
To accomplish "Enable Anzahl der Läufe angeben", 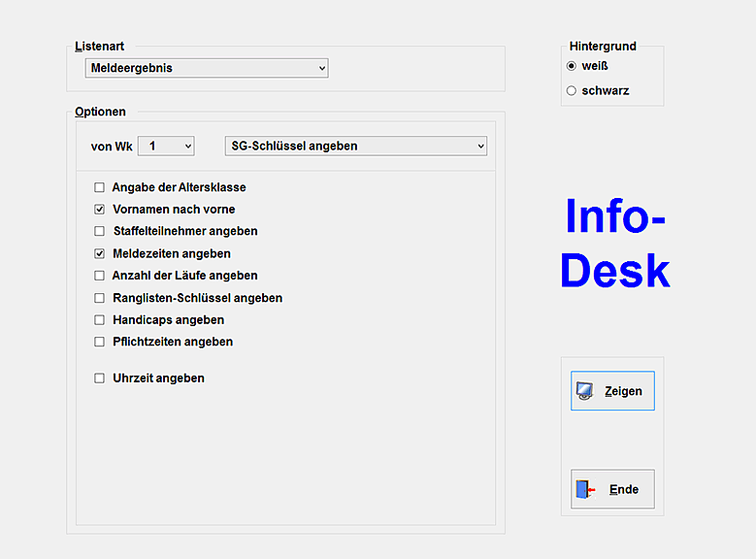I will coord(99,276).
